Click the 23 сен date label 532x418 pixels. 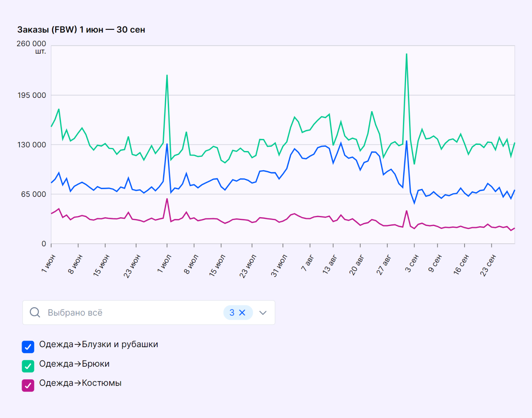coord(488,265)
